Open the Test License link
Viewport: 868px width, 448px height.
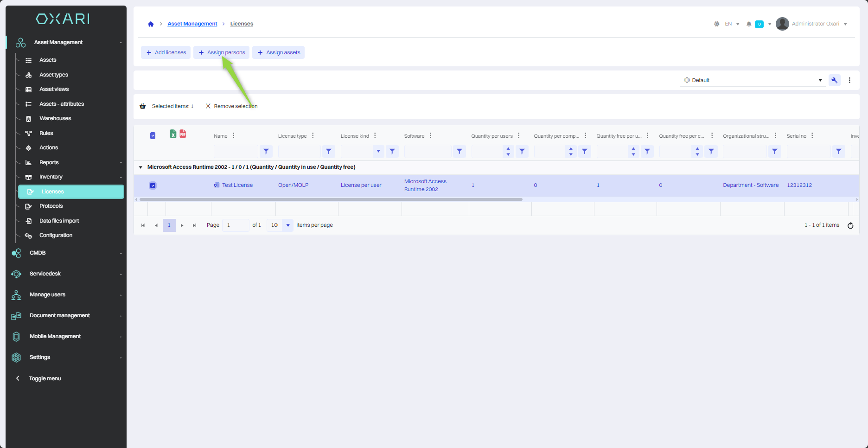[x=237, y=185]
